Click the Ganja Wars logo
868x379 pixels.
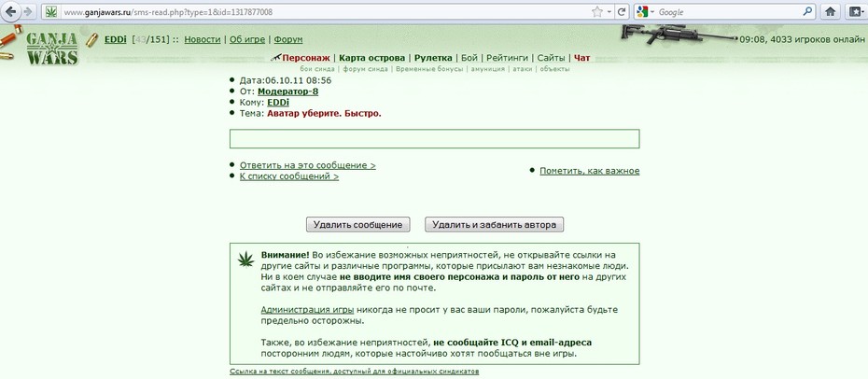(52, 48)
